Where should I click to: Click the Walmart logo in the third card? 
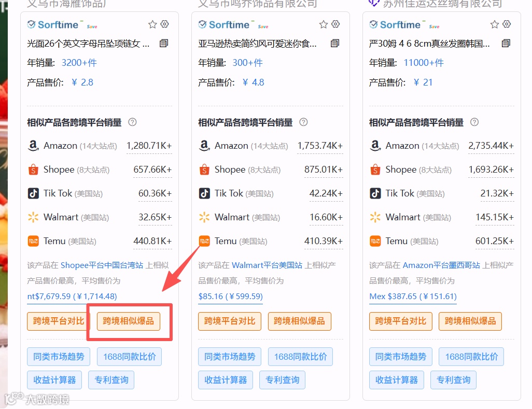[375, 217]
